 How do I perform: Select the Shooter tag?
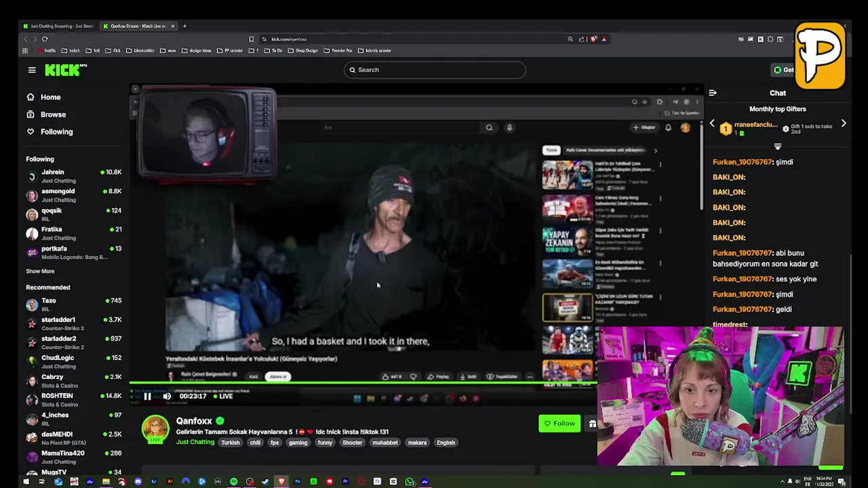[353, 443]
